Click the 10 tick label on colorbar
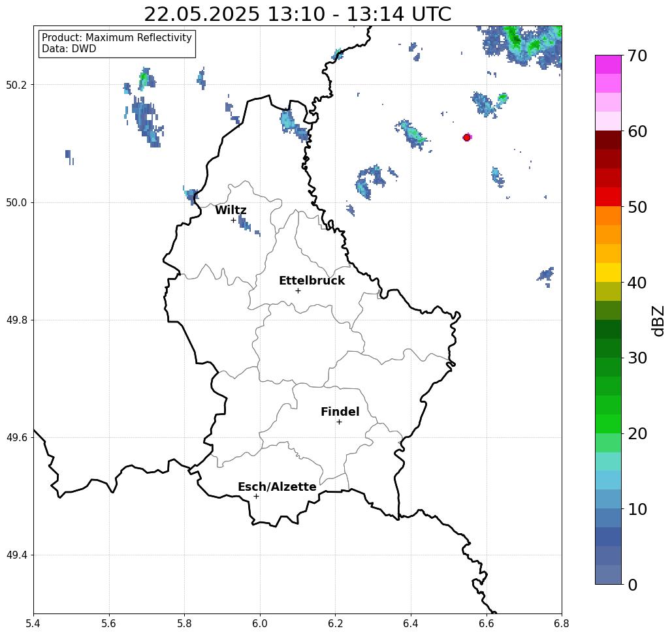The image size is (672, 635). click(x=637, y=509)
